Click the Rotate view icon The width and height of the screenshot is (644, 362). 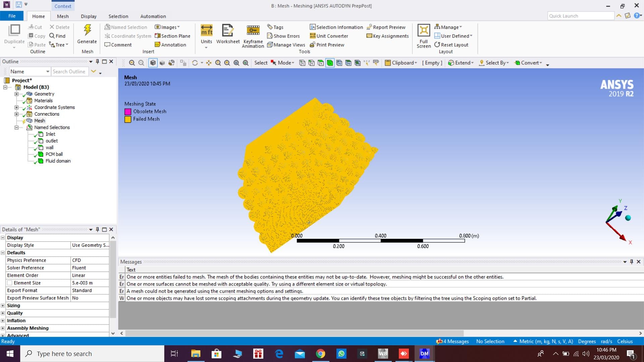click(x=195, y=63)
